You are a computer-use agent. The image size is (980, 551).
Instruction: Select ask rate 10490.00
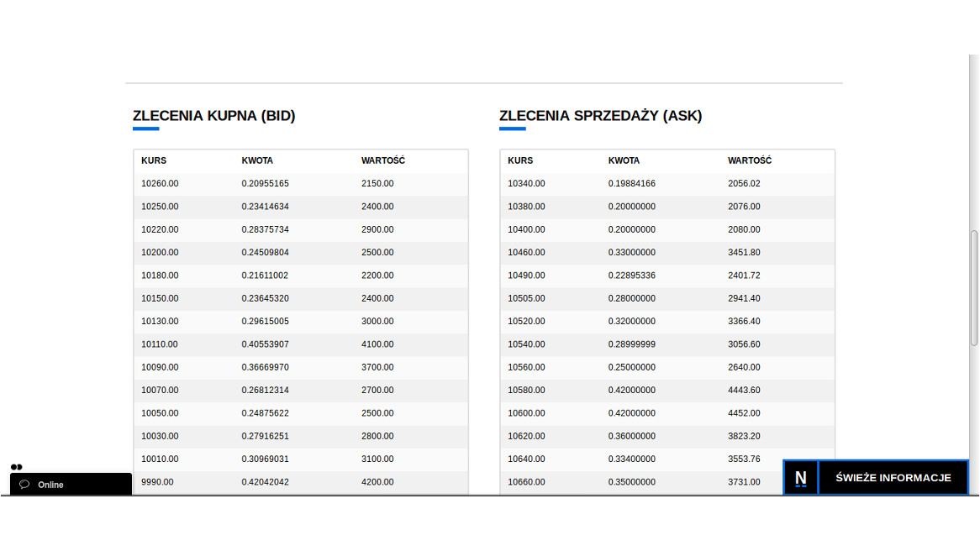[526, 275]
